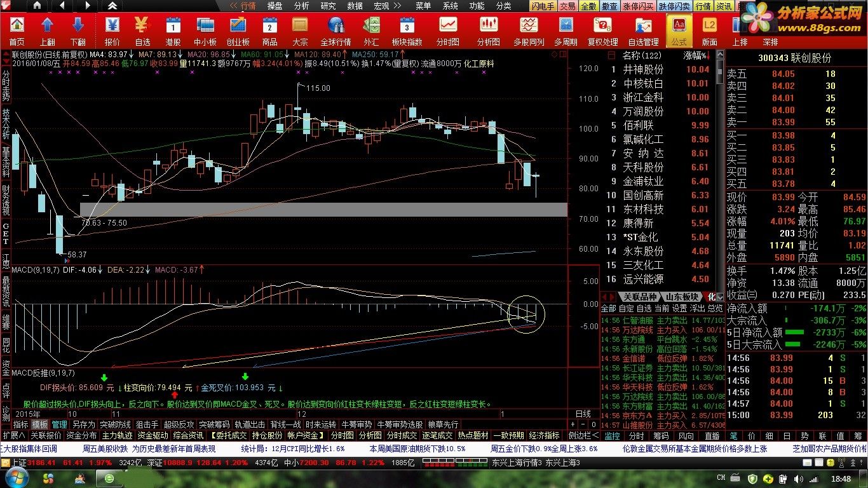The width and height of the screenshot is (868, 488).
Task: Open the 板块指数 sector index icon
Action: click(407, 30)
